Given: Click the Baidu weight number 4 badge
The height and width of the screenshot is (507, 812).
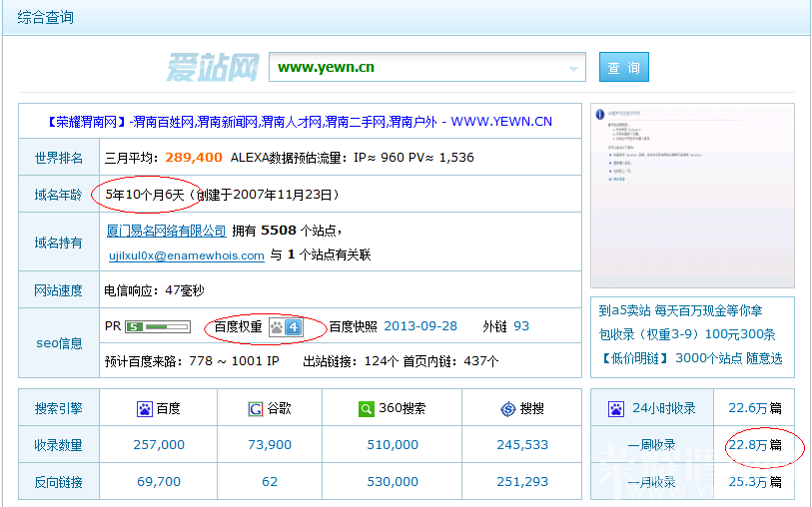Looking at the screenshot, I should [x=294, y=327].
